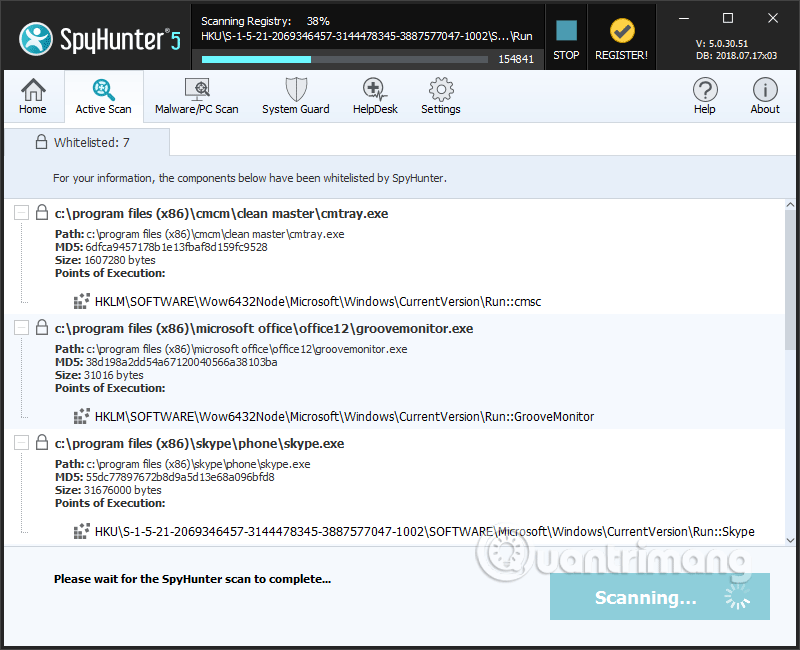The width and height of the screenshot is (800, 650).
Task: Select the Active Scan magnifier icon
Action: [104, 88]
